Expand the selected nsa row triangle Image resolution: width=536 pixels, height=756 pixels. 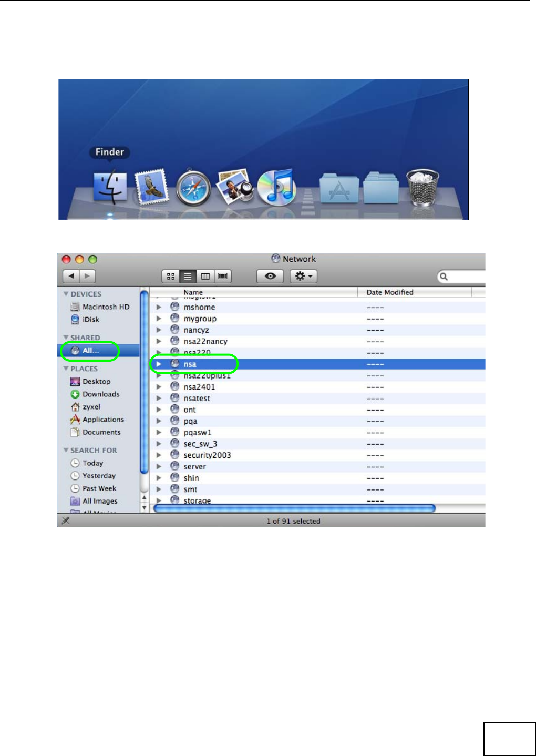click(x=159, y=364)
